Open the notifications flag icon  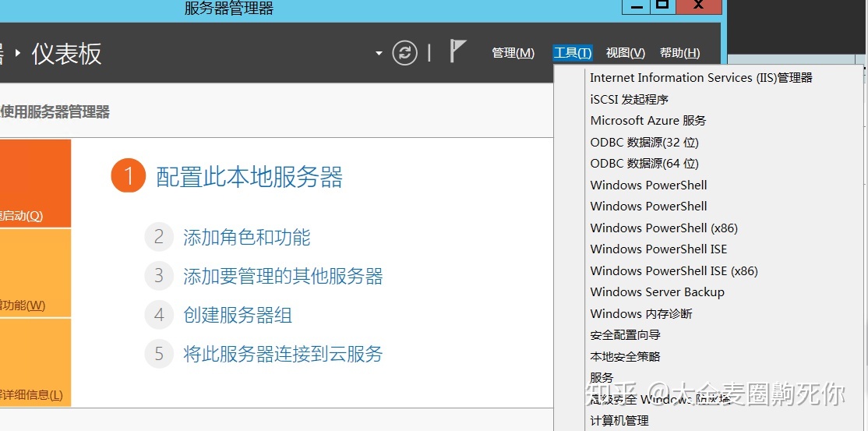(x=458, y=52)
